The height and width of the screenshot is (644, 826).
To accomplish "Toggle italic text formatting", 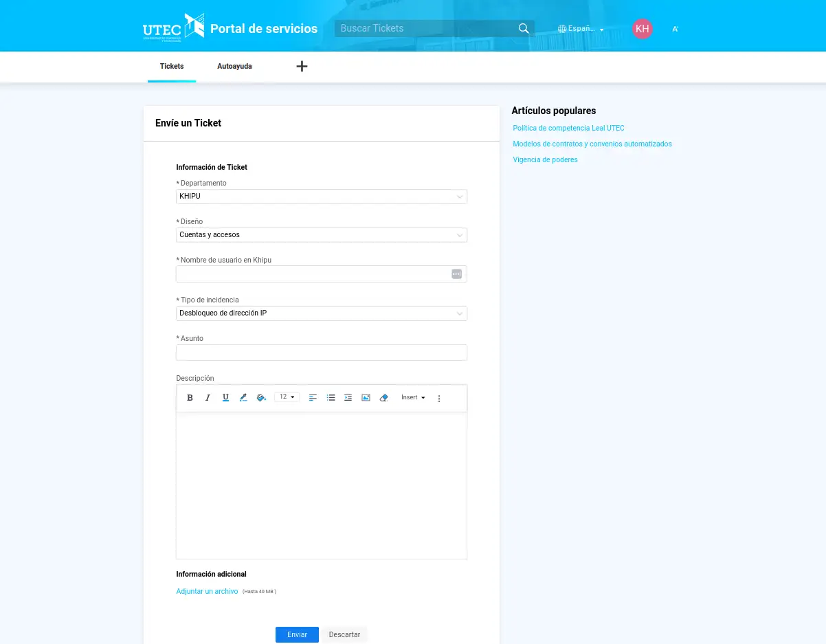I will point(208,398).
